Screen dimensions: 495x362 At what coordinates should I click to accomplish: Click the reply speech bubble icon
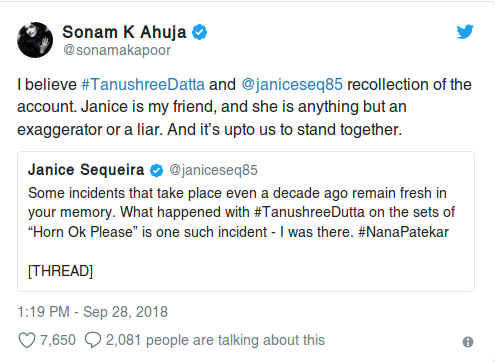93,340
